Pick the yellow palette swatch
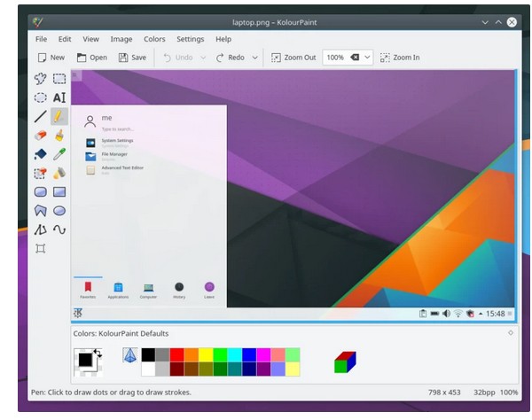 [x=206, y=354]
